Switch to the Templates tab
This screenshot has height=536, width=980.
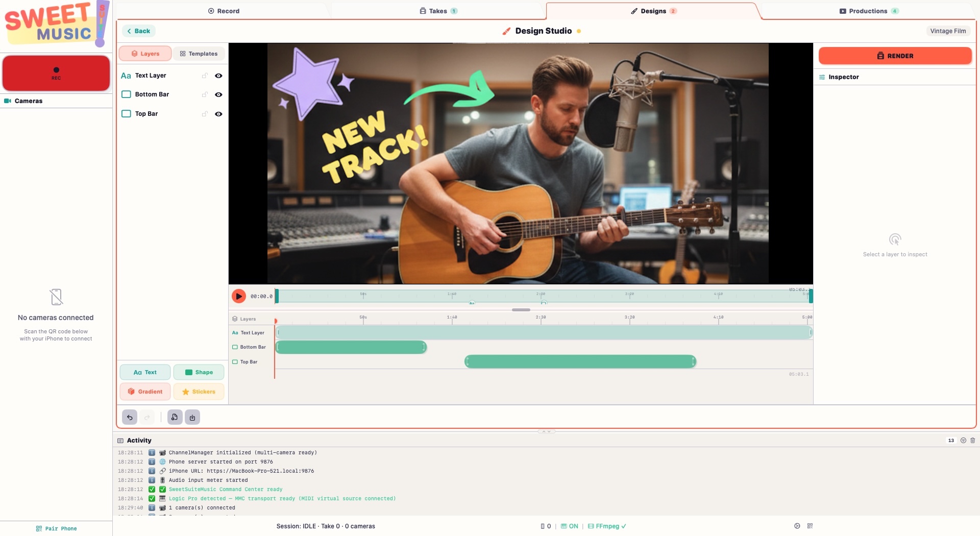pos(199,53)
